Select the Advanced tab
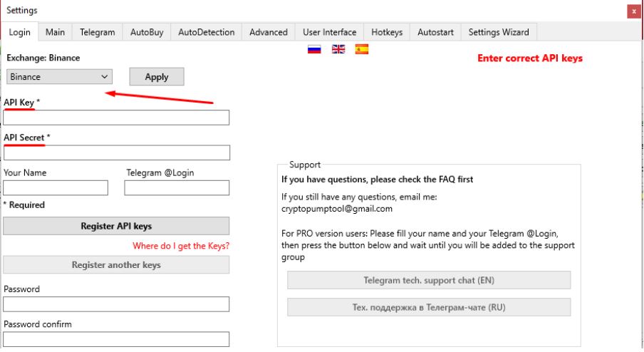Screen dimensions: 644x352 click(x=269, y=32)
